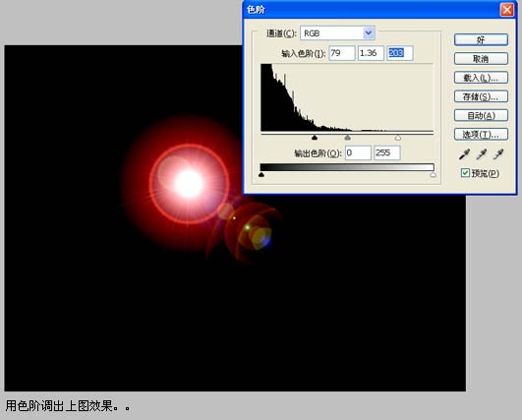Image resolution: width=522 pixels, height=420 pixels.
Task: Click the 色阶 dialog title bar
Action: click(379, 9)
